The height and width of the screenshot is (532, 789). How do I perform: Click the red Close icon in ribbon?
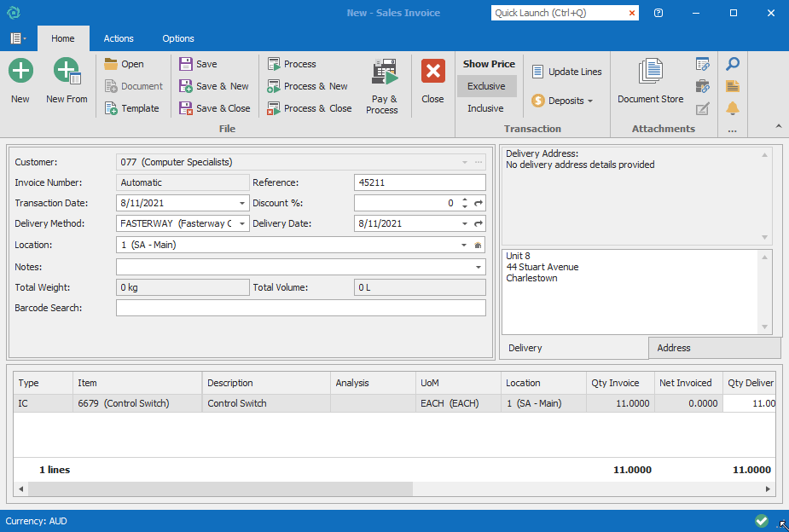(x=432, y=72)
